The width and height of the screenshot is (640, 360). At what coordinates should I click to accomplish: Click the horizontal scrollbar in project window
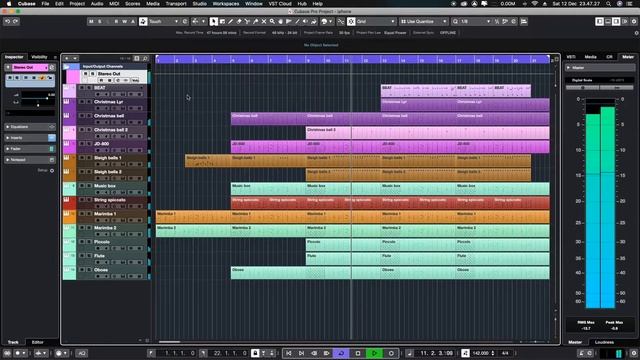click(170, 342)
